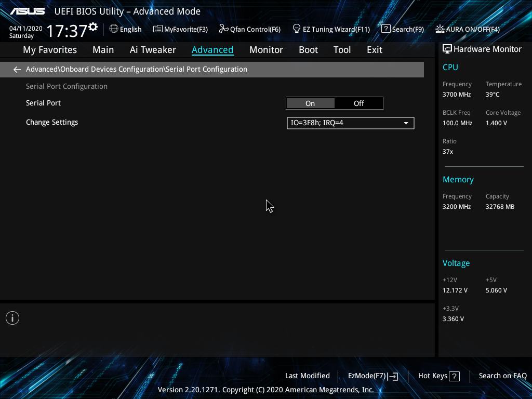Click the MyFavorite list icon
The image size is (532, 399).
click(158, 29)
